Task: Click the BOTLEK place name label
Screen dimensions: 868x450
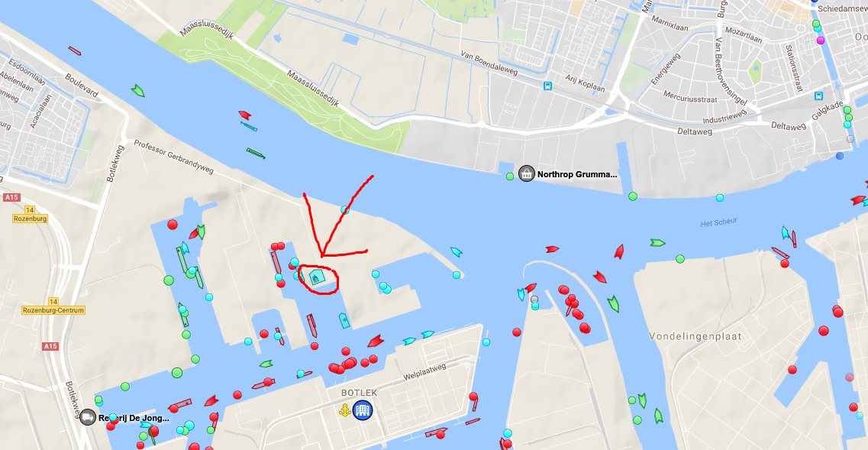Action: pos(360,393)
